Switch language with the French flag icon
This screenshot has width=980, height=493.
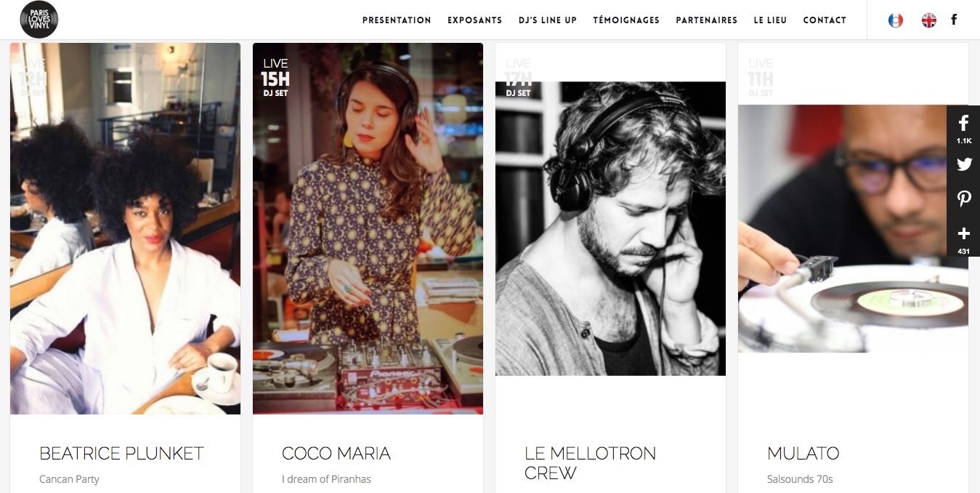pos(895,20)
